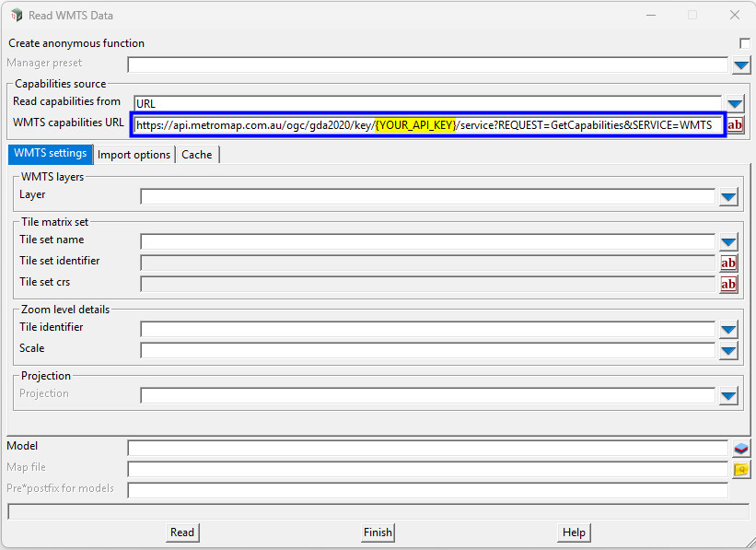Expand the Manager preset dropdown

739,64
